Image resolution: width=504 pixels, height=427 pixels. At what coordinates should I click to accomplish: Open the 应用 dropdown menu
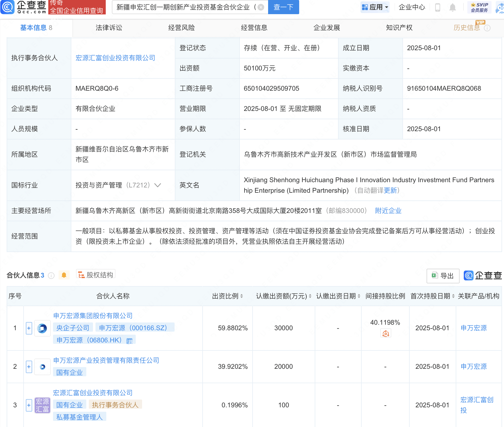375,7
